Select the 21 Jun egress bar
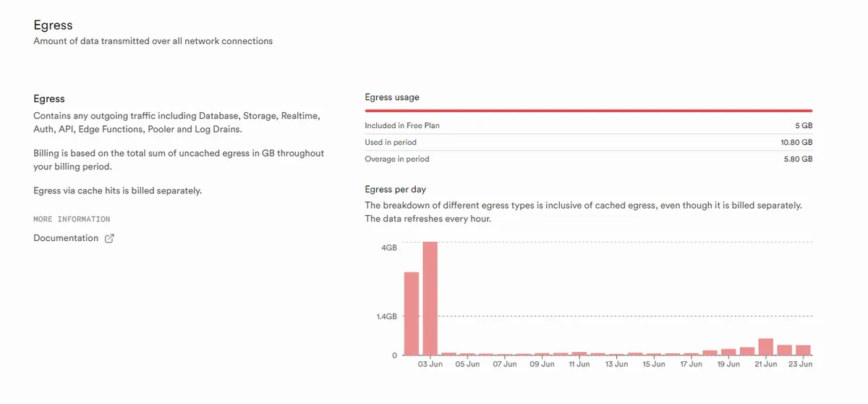 pos(766,347)
